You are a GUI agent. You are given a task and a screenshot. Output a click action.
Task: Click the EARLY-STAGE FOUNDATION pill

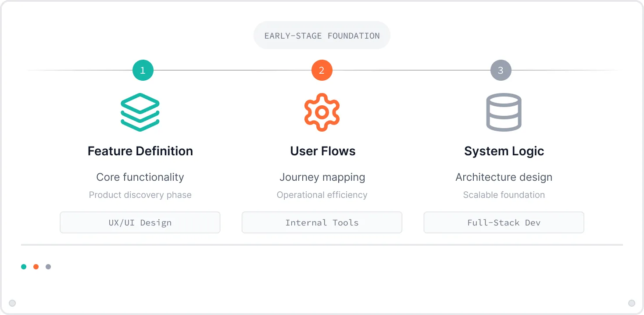coord(322,35)
